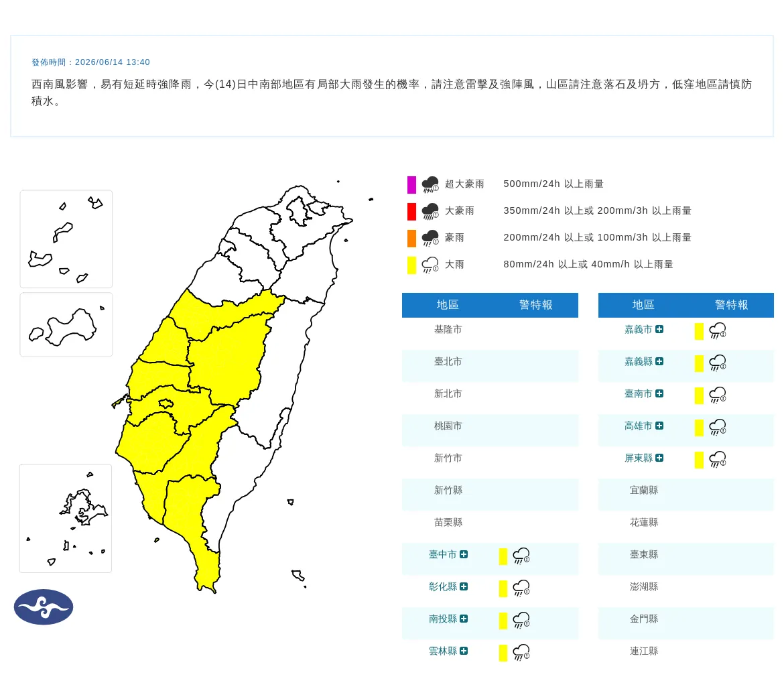The height and width of the screenshot is (697, 784).
Task: Click the purple 超大豪雨 color swatch
Action: point(411,184)
